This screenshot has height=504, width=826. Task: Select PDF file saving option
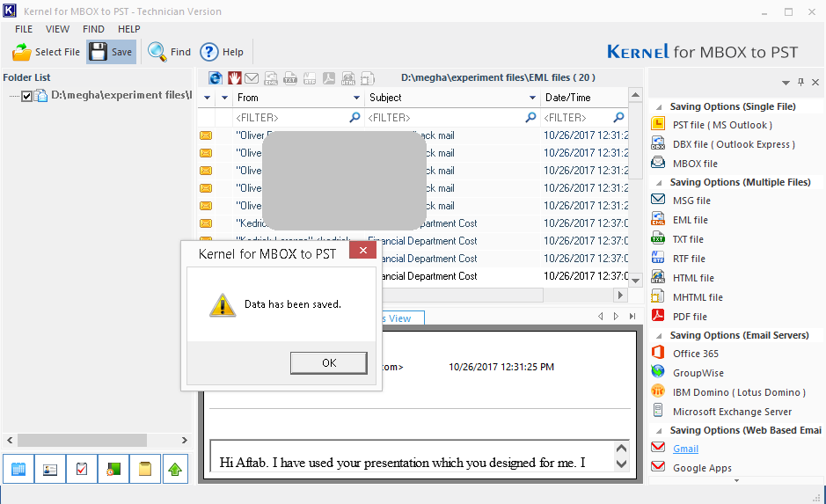[690, 317]
